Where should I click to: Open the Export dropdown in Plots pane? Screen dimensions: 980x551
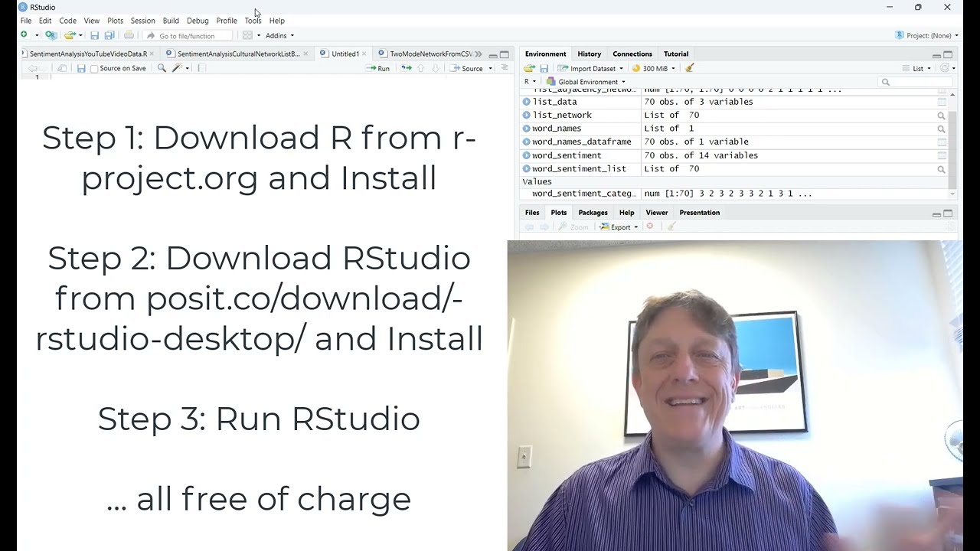[x=619, y=227]
